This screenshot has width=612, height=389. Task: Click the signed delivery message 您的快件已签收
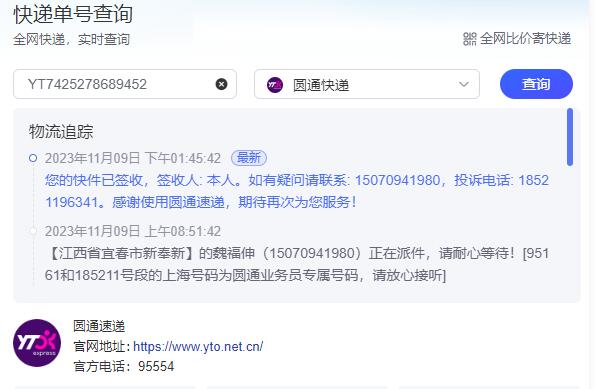[297, 191]
